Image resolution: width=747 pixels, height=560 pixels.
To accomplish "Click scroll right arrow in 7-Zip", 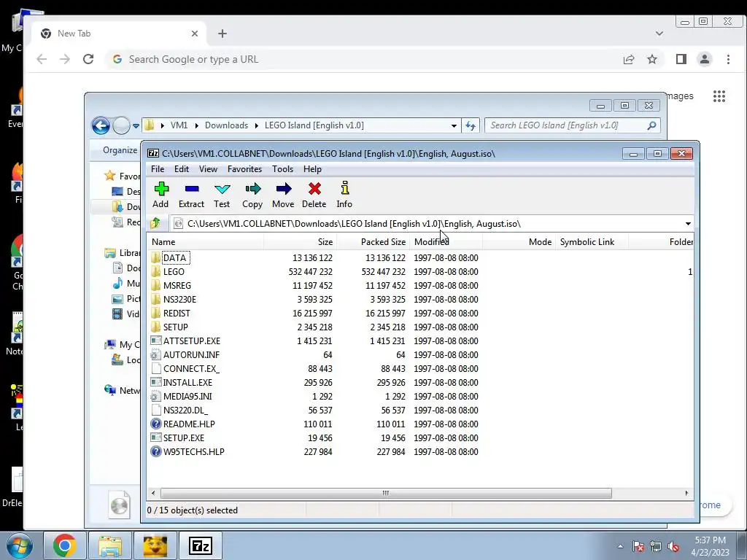I will 686,493.
